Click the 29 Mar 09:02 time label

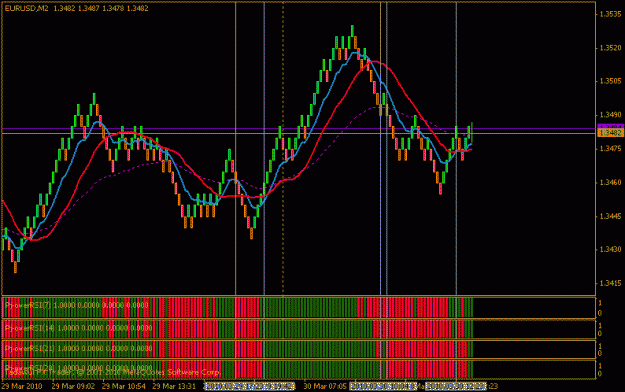point(73,386)
